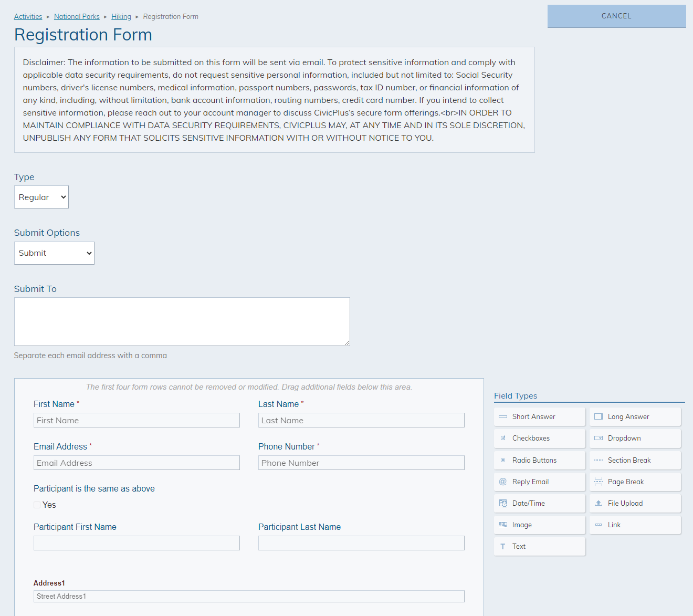Click the Page Break icon
The width and height of the screenshot is (693, 616).
point(598,482)
